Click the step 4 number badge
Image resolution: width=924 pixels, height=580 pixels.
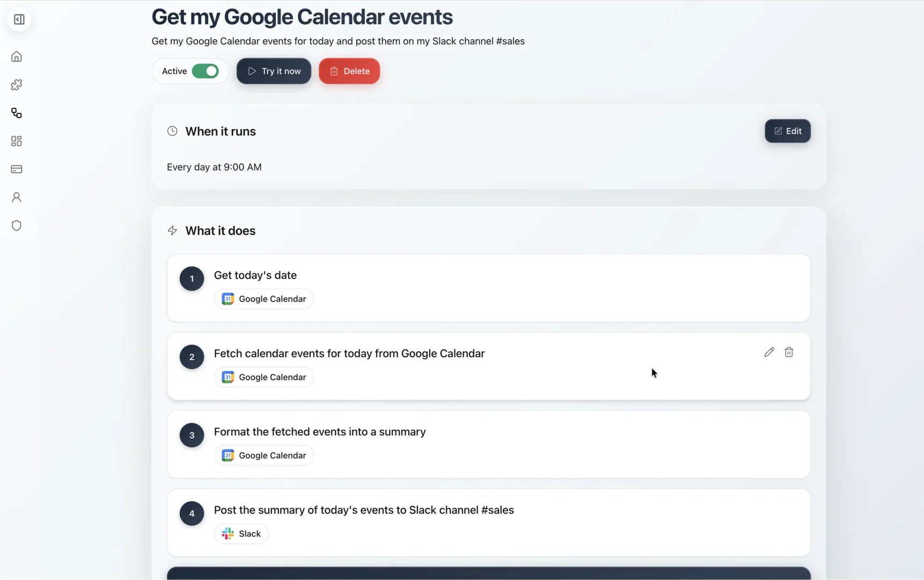[192, 513]
